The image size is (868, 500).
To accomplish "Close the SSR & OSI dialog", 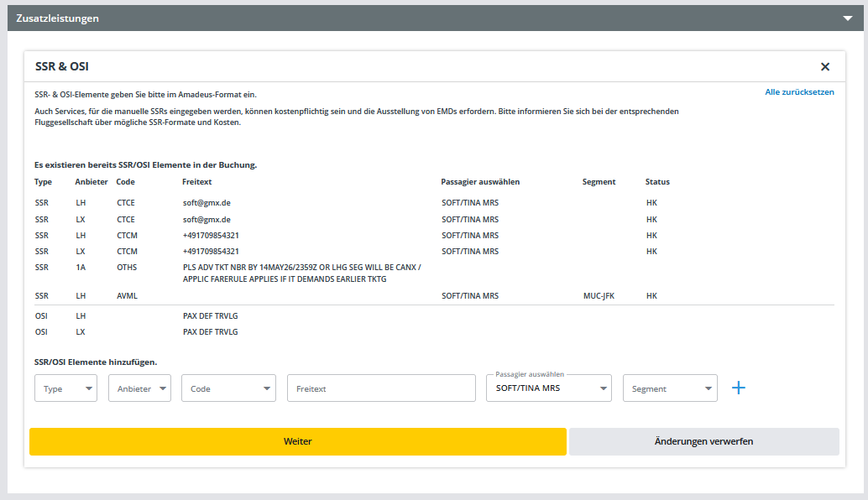I will coord(825,67).
